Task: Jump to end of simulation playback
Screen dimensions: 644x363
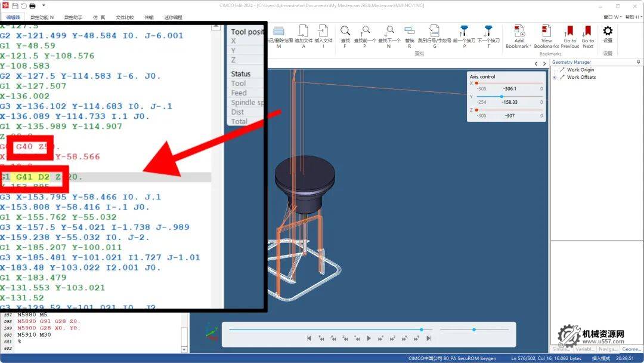Action: click(x=428, y=339)
